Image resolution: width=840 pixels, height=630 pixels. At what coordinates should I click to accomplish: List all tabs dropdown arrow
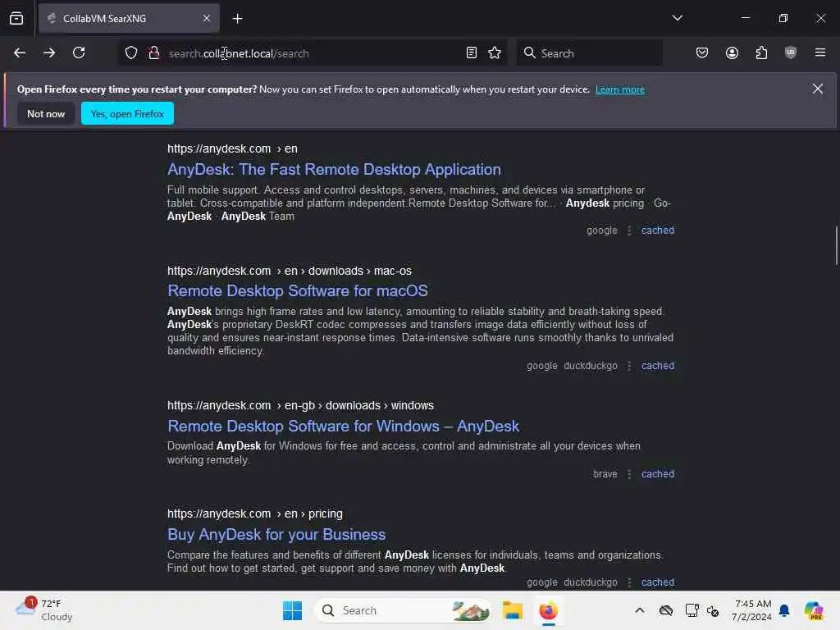point(677,18)
